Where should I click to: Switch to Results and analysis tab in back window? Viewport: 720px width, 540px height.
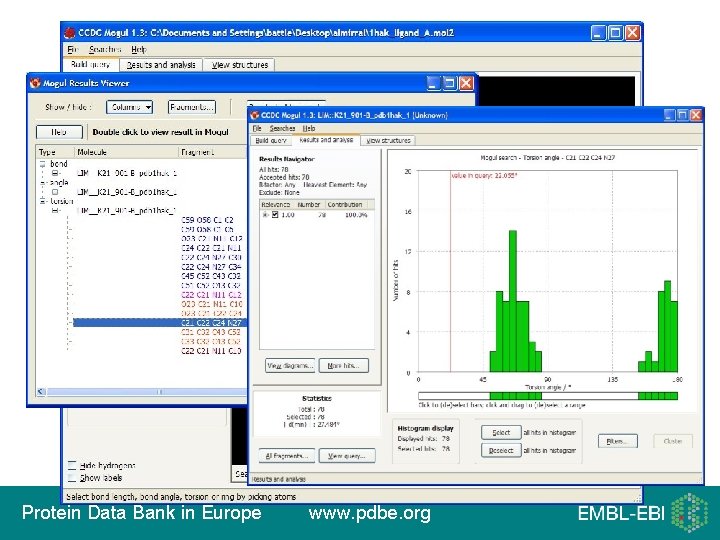click(161, 65)
